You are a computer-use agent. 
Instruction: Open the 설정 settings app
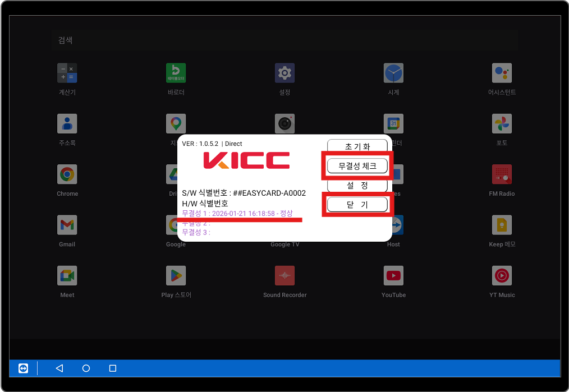(285, 73)
